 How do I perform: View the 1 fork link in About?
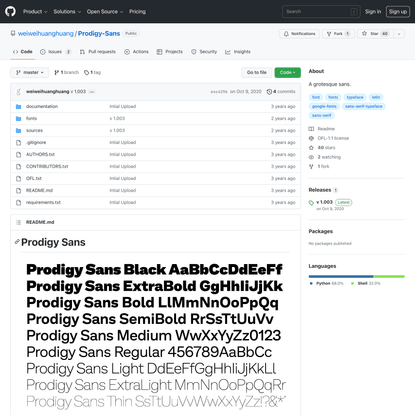(319, 166)
